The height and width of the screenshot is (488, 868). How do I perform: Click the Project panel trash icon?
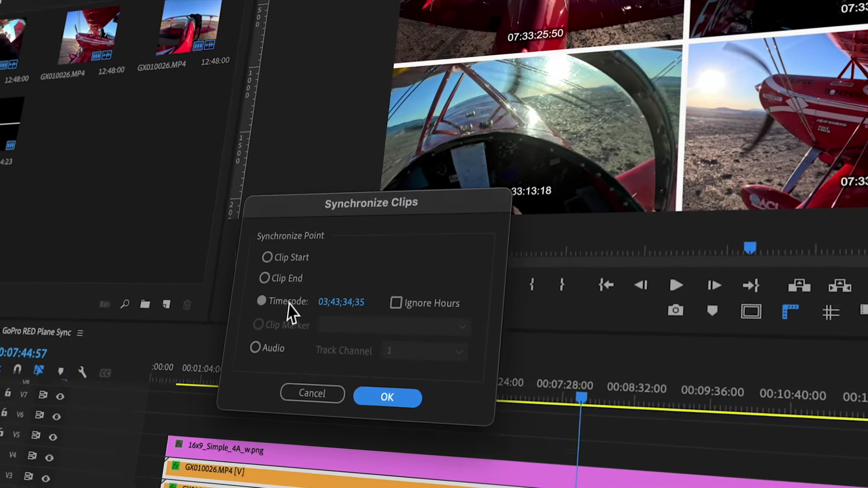tap(187, 305)
